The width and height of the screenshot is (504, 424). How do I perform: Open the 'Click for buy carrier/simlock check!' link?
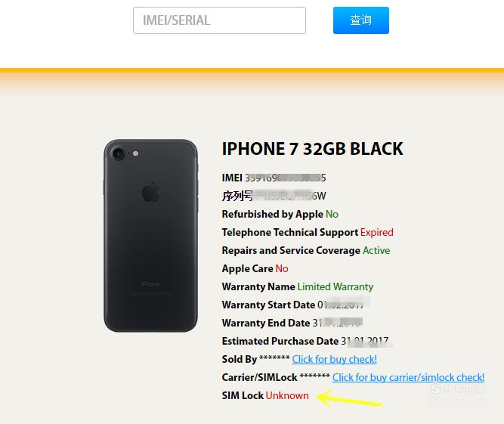click(408, 377)
